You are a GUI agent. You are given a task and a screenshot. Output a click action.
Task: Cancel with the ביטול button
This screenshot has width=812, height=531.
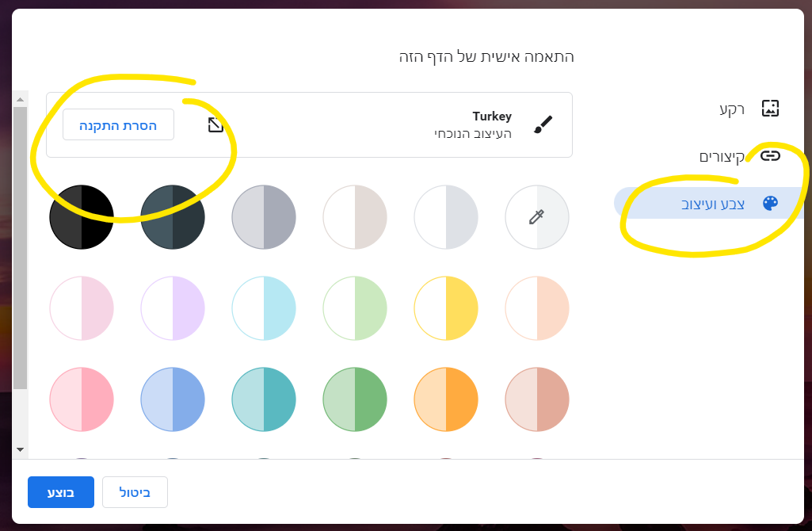(135, 492)
